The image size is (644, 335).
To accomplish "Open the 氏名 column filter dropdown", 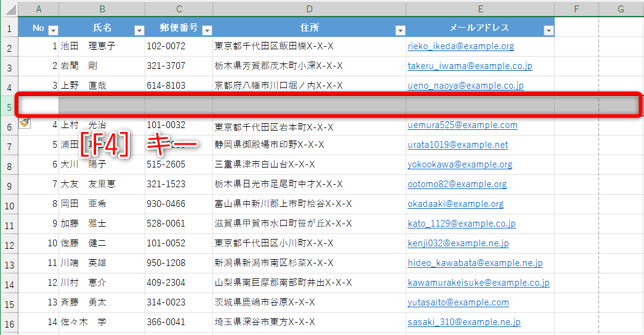I will point(140,30).
